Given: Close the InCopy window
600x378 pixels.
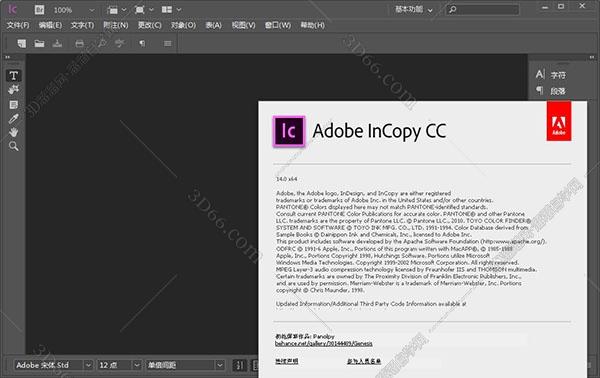Looking at the screenshot, I should tap(582, 6).
